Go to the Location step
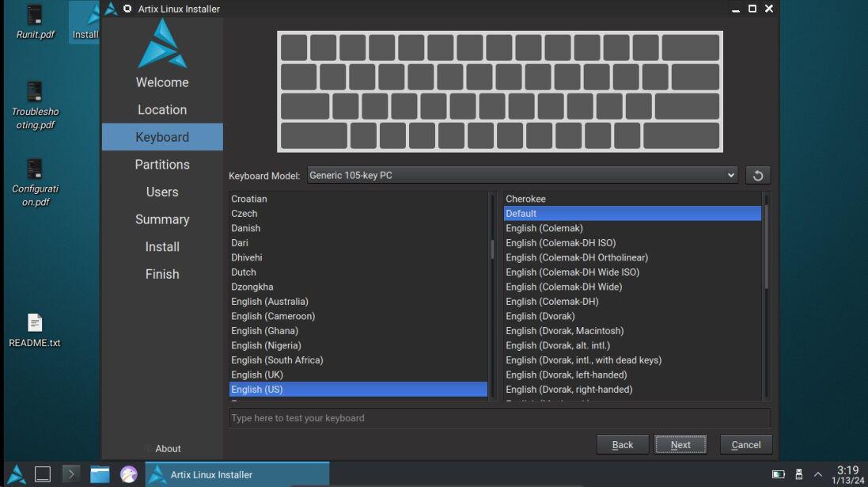868x487 pixels. coord(162,110)
